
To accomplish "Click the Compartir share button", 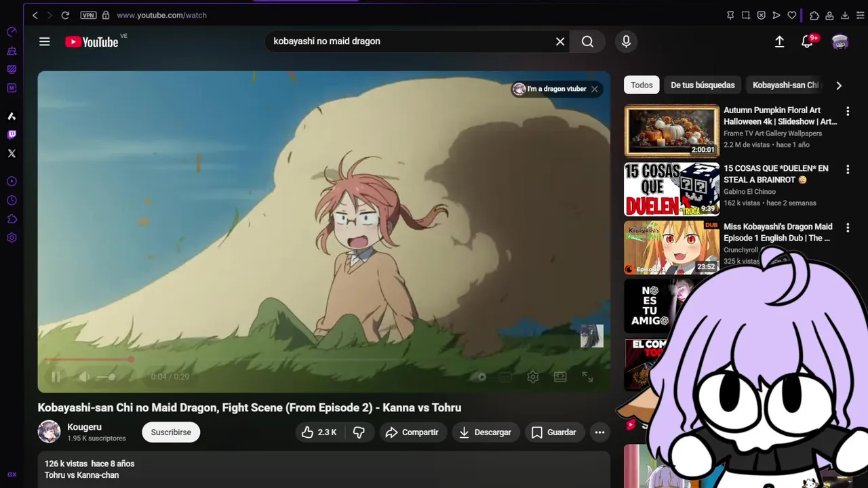I will [412, 432].
